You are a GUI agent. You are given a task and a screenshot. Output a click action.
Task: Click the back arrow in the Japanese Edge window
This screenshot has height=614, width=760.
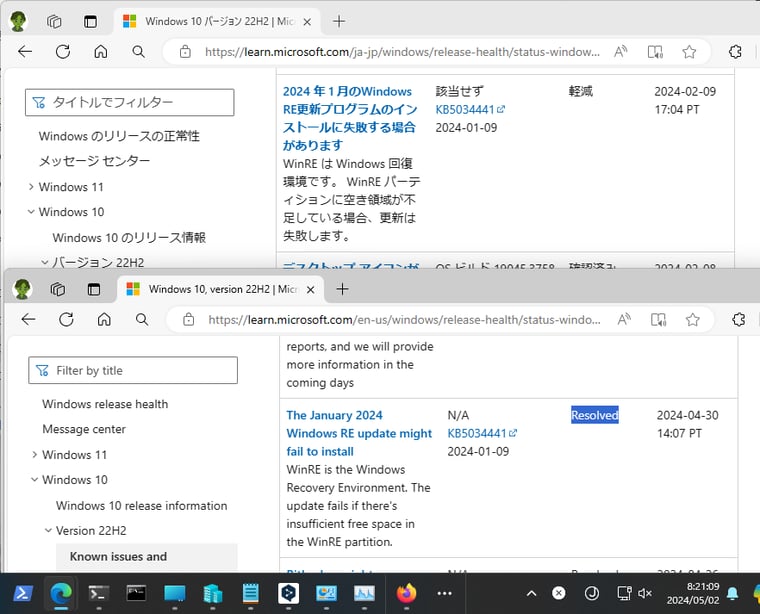point(25,51)
